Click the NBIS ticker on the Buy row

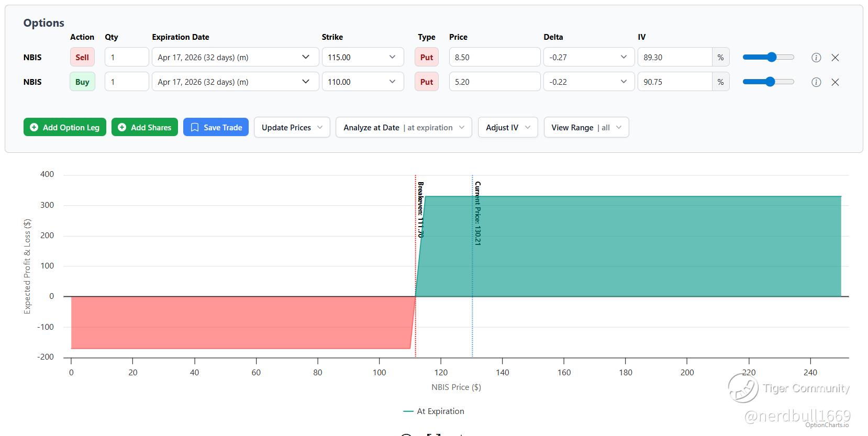[32, 82]
